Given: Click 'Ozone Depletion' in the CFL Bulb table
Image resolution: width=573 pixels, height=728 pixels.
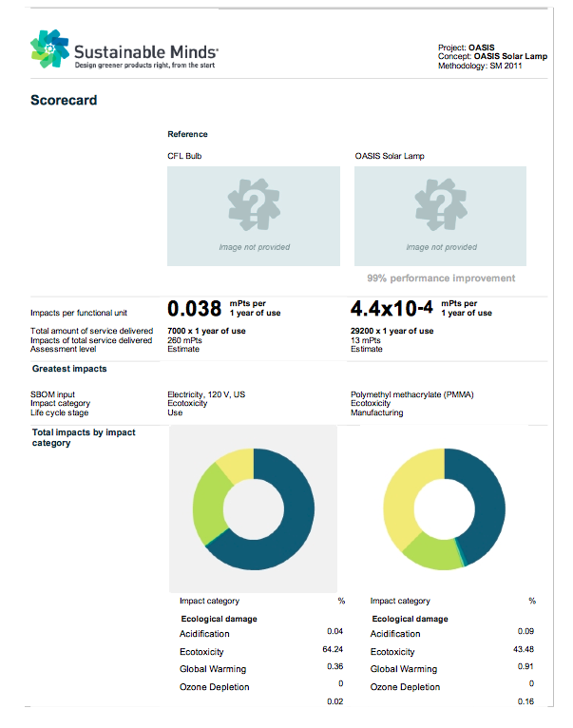Looking at the screenshot, I should coord(215,687).
